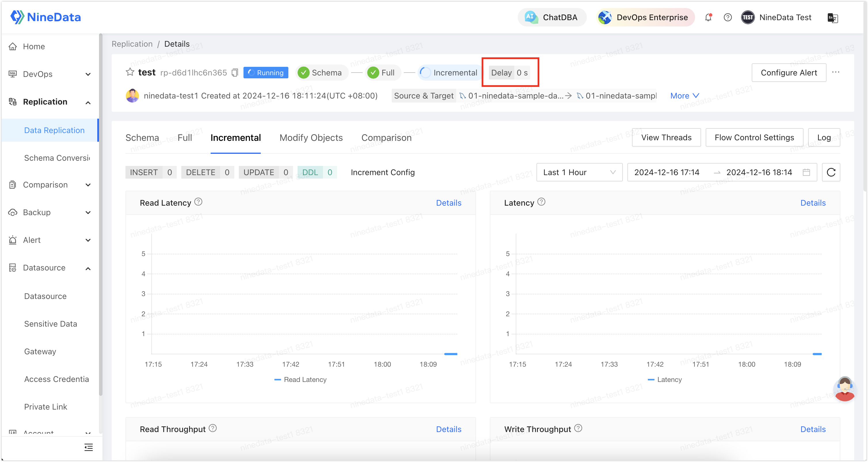Collapse the Datasource sidebar menu

(50, 268)
